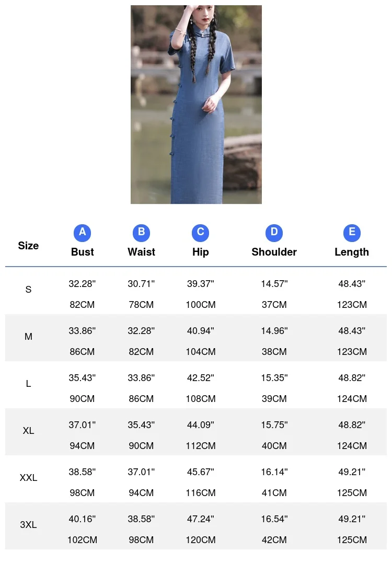Click the blue circle A icon
This screenshot has width=392, height=575.
[x=82, y=233]
